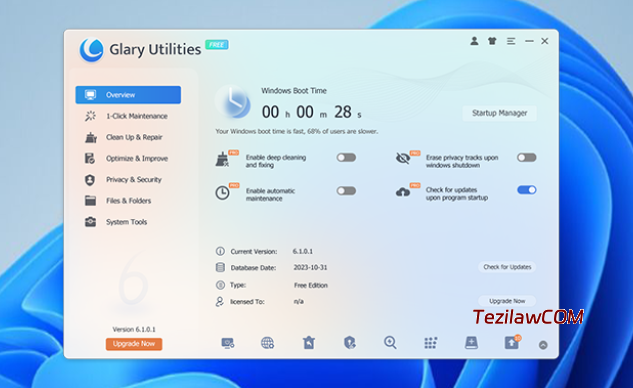The height and width of the screenshot is (388, 633).
Task: Click the Windows Boot Time heading
Action: pyautogui.click(x=294, y=91)
